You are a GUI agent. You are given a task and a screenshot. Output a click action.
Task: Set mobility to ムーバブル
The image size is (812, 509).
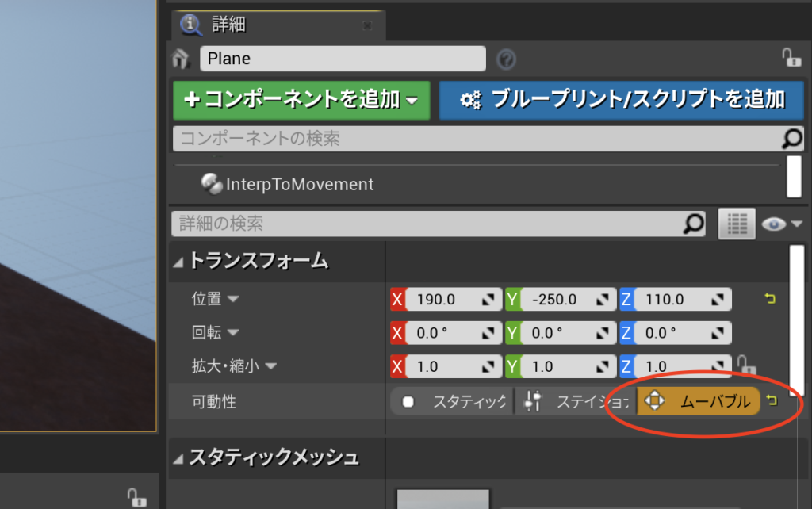699,402
